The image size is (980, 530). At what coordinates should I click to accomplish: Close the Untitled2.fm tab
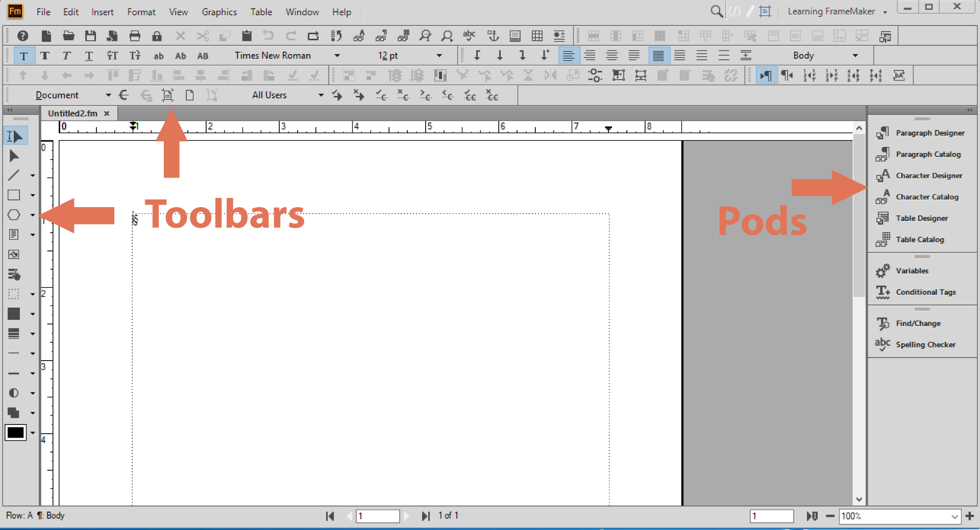coord(107,113)
